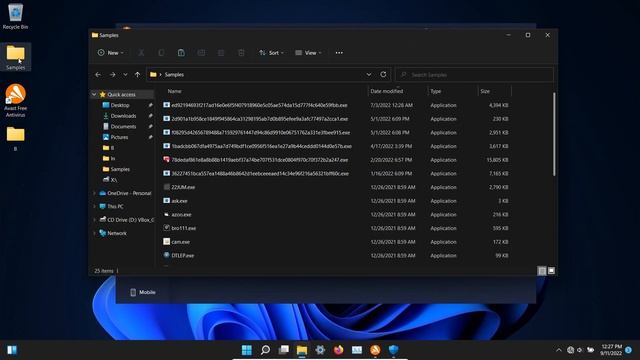Open the See more ellipsis menu
640x360 pixels.
pos(339,53)
